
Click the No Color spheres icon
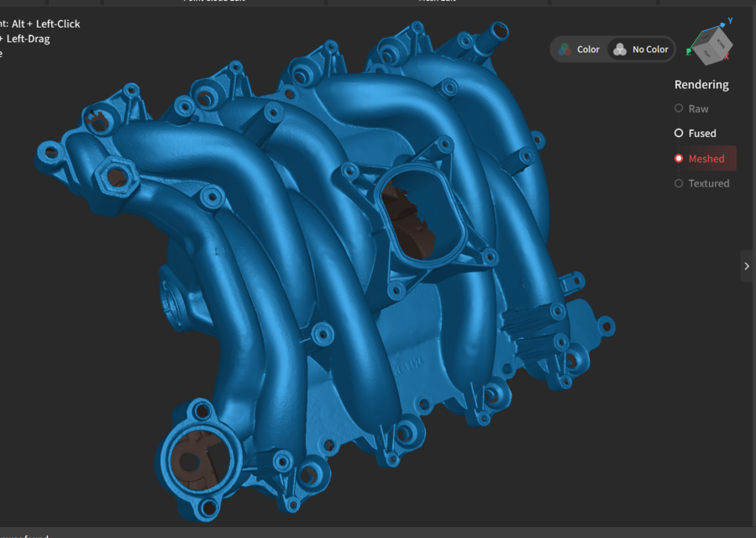pos(618,49)
